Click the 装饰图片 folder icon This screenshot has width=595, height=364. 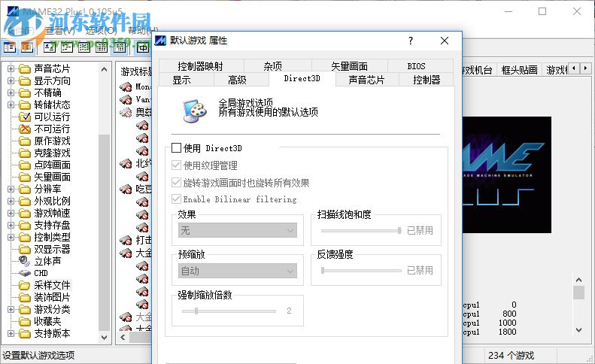coord(25,297)
